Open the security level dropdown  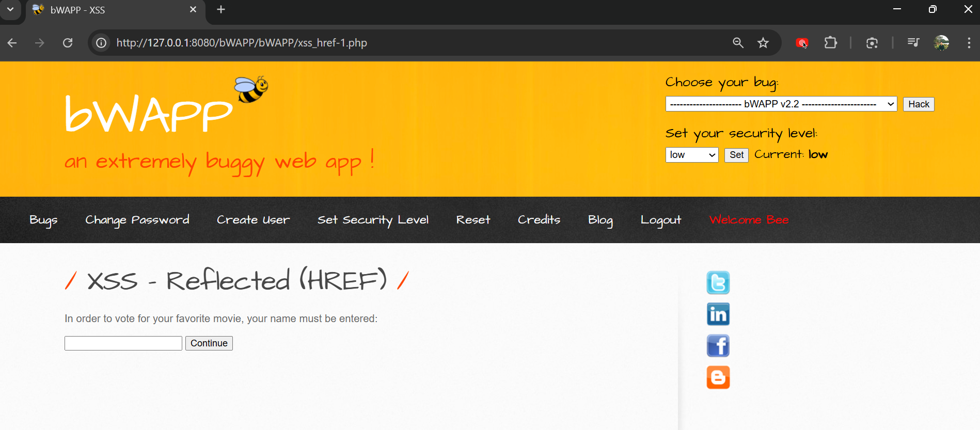click(691, 155)
